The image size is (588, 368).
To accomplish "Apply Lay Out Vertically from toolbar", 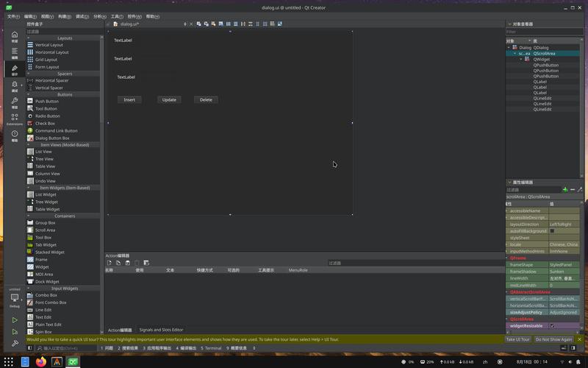I will pos(235,24).
